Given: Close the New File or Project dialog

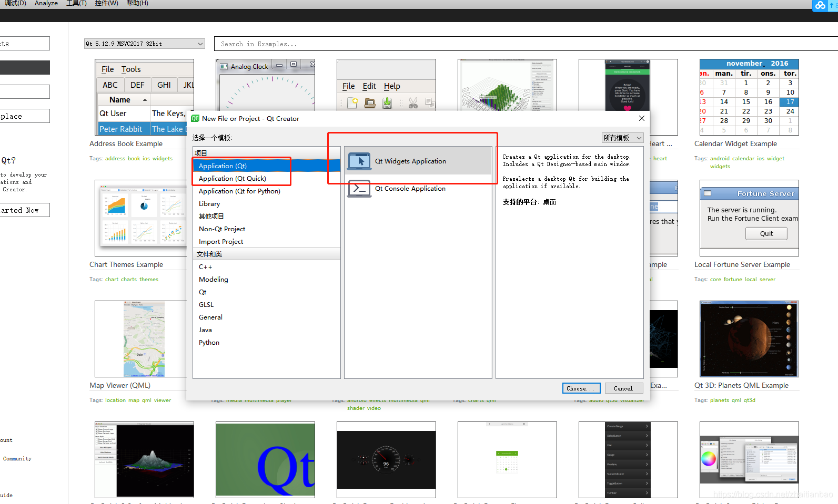Looking at the screenshot, I should tap(641, 118).
